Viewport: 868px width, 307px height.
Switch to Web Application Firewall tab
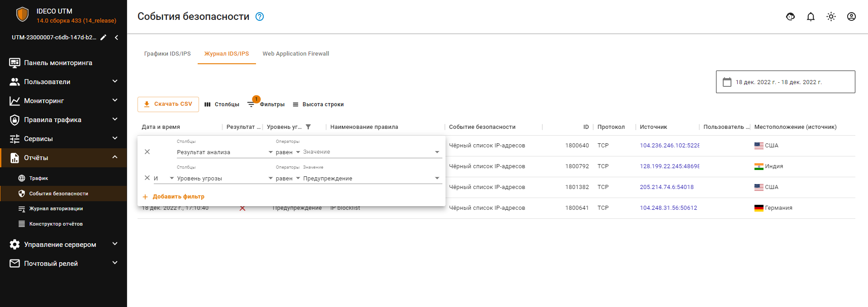pos(296,54)
